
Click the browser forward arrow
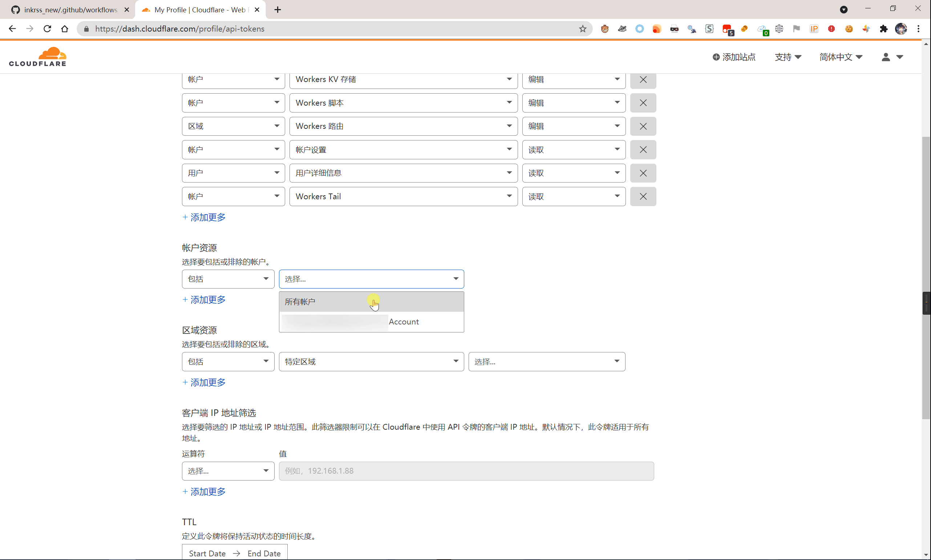[x=29, y=29]
